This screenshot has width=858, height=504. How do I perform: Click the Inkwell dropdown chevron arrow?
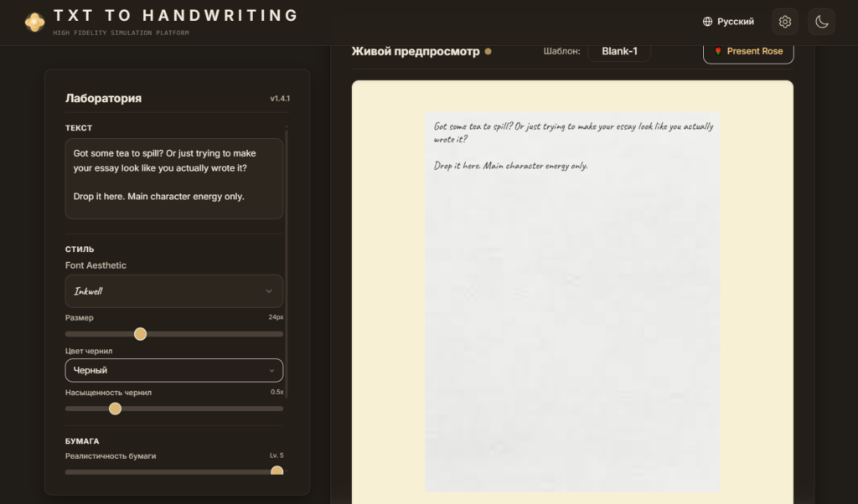269,291
